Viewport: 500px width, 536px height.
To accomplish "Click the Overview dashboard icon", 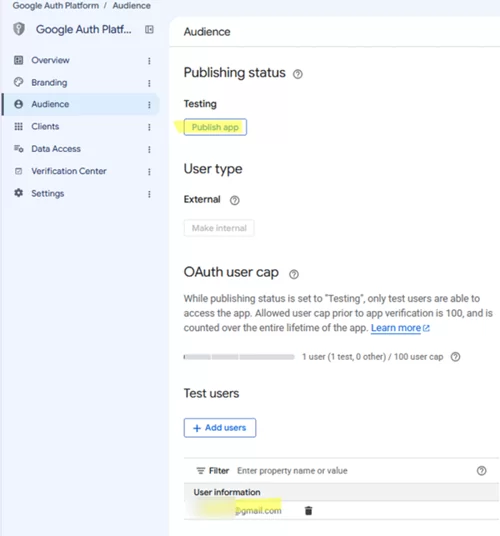I will pyautogui.click(x=18, y=60).
